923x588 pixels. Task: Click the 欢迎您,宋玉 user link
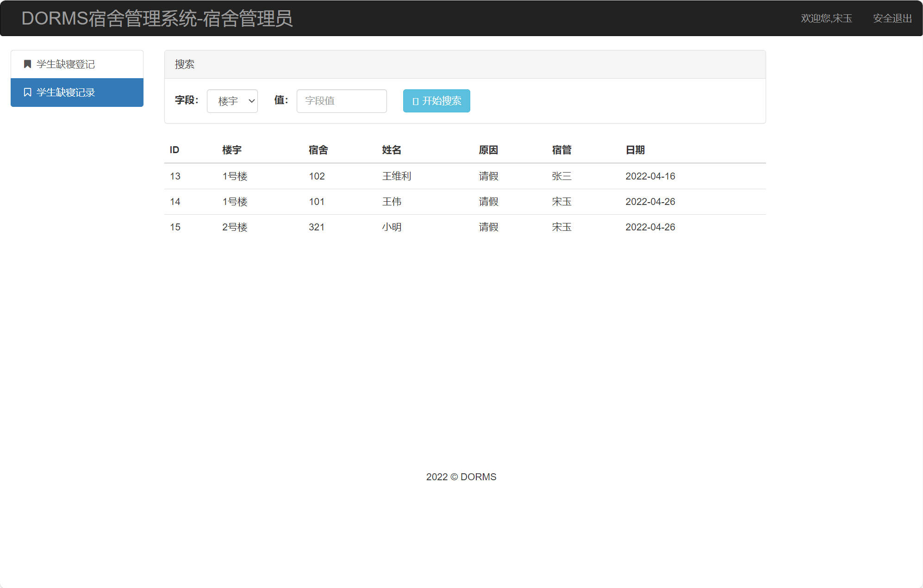point(826,18)
